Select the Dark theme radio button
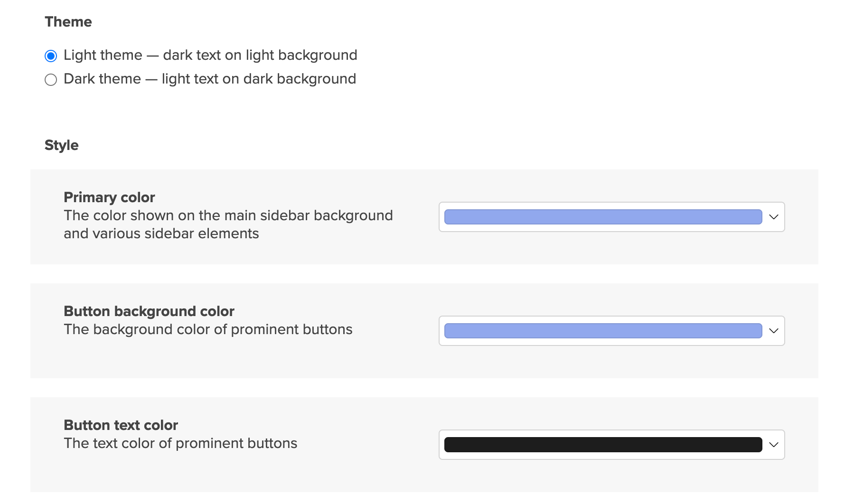 [51, 80]
